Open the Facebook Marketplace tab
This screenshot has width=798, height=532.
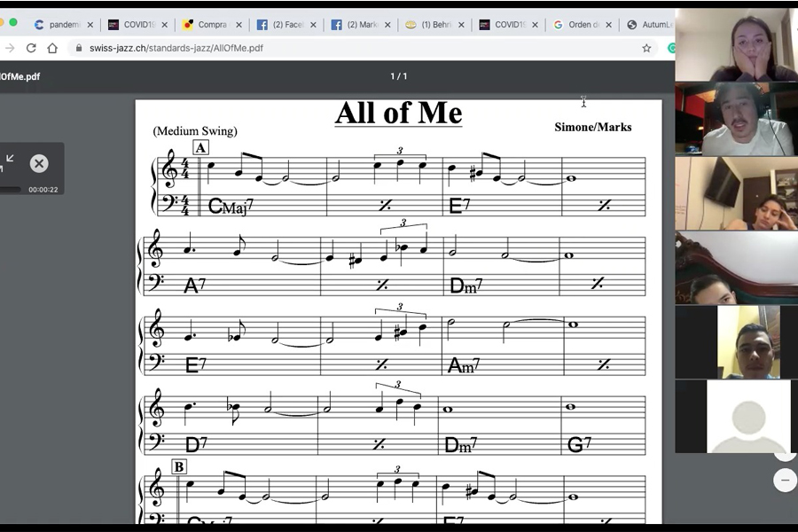tap(358, 25)
